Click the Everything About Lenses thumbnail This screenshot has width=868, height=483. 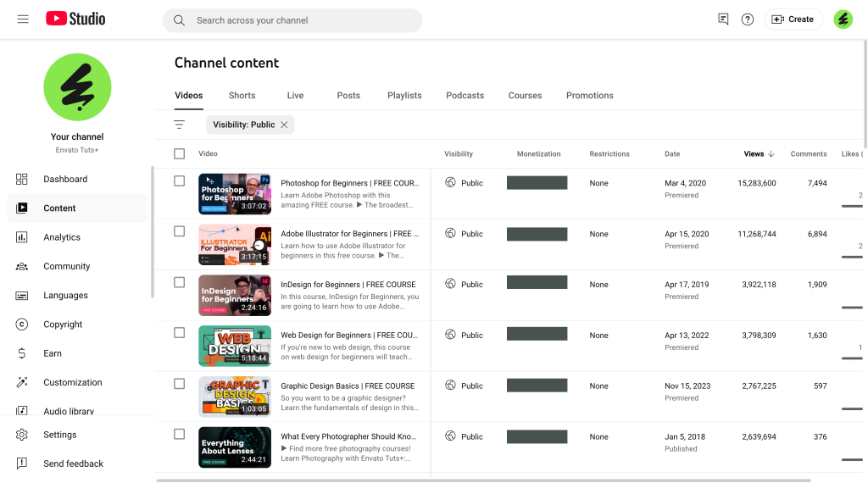click(x=235, y=447)
